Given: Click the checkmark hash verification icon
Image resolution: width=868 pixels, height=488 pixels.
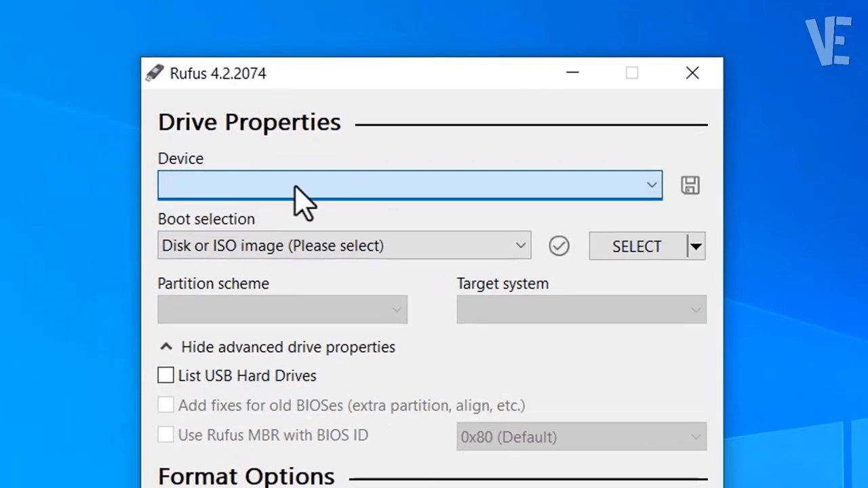Looking at the screenshot, I should coord(559,245).
